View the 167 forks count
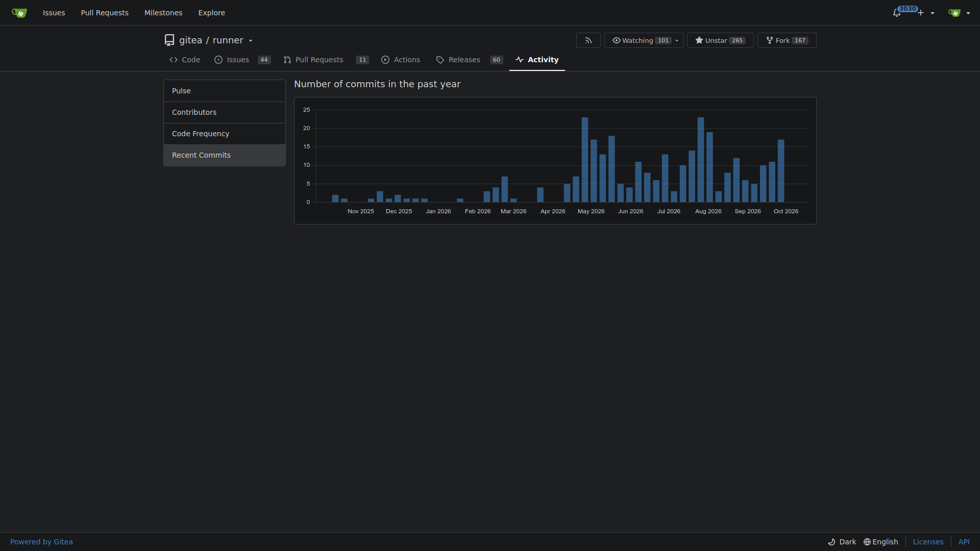 pos(800,41)
